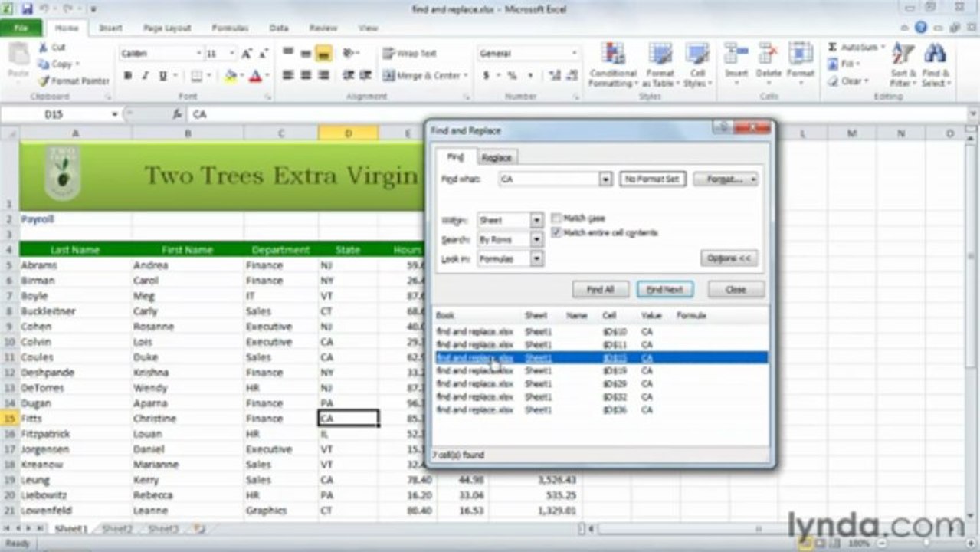Image resolution: width=980 pixels, height=552 pixels.
Task: Open Conditional Formatting
Action: click(x=613, y=64)
